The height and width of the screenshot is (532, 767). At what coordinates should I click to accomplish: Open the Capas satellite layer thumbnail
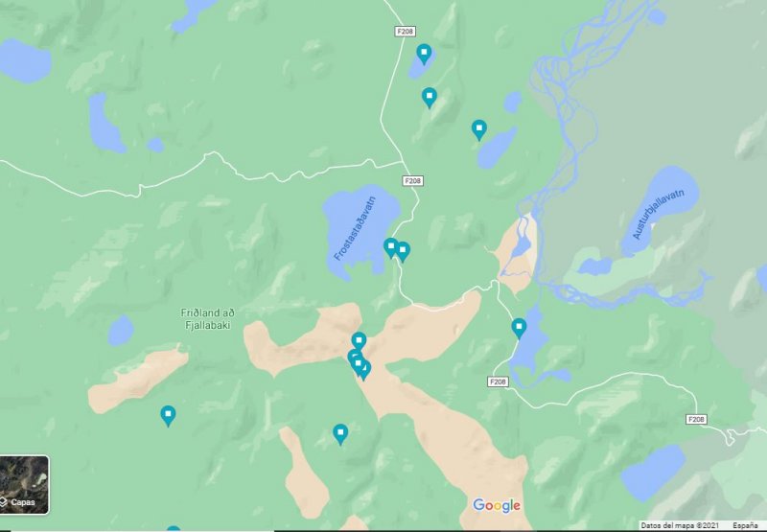click(x=24, y=485)
